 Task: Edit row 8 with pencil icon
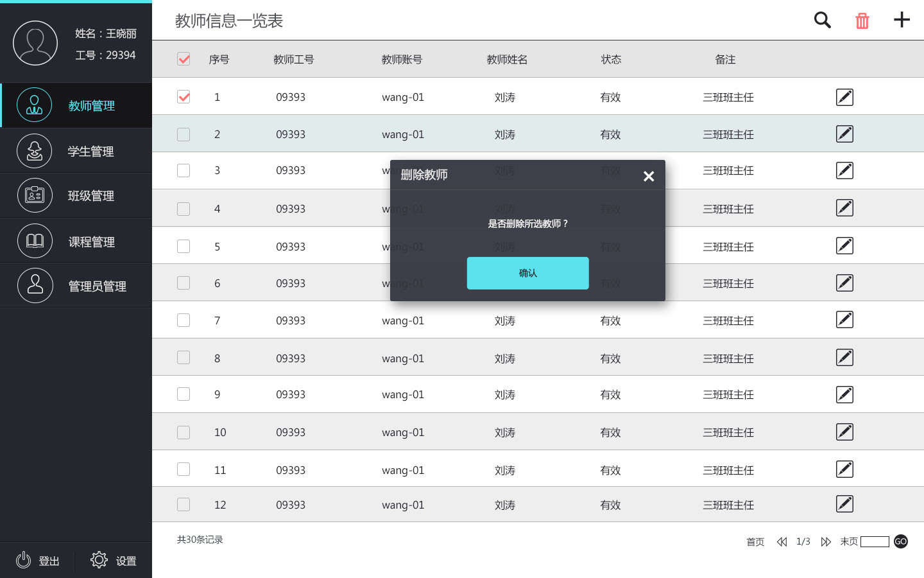[x=844, y=357]
